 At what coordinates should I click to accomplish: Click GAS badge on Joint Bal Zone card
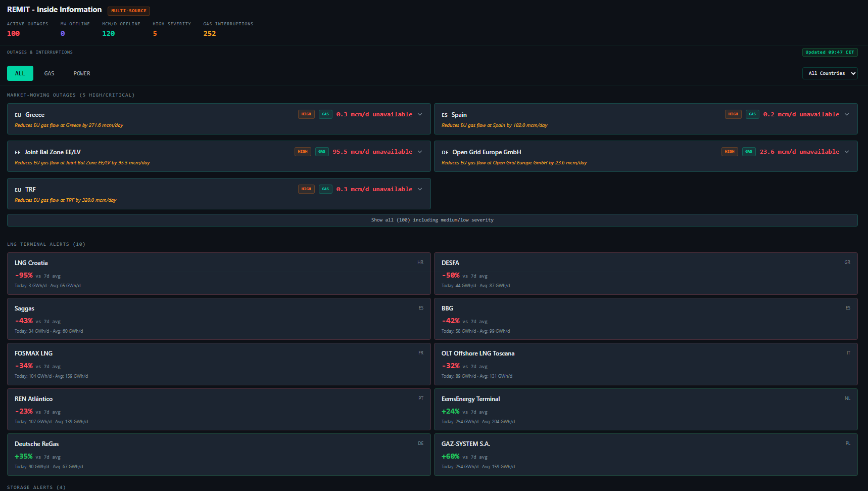(322, 152)
